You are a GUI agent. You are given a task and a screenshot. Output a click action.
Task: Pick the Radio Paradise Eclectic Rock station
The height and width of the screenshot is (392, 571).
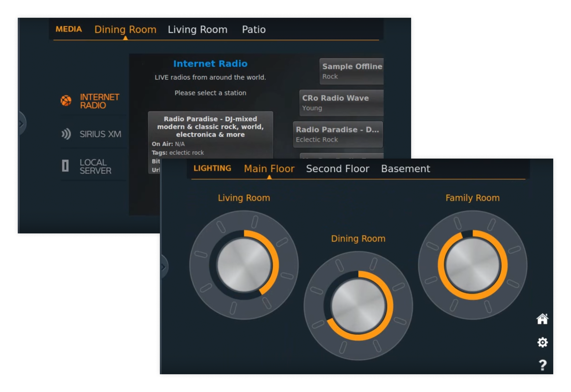pyautogui.click(x=338, y=134)
